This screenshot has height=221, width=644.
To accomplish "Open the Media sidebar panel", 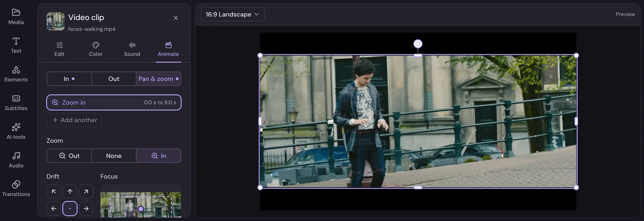I will [16, 17].
